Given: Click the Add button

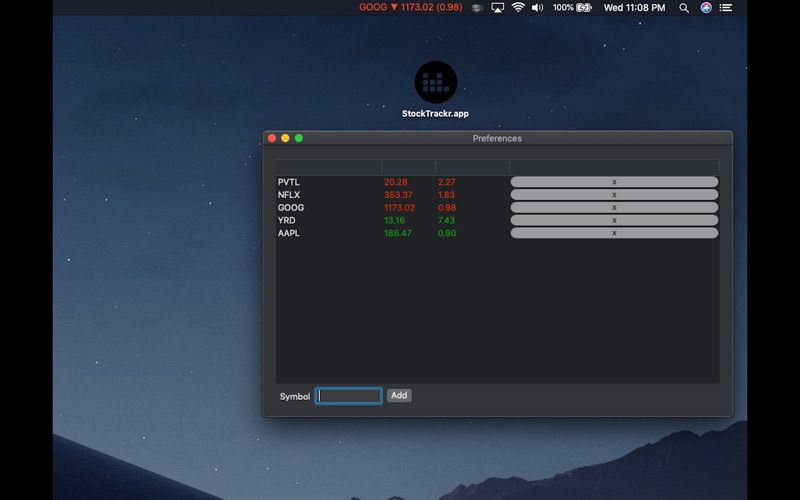Looking at the screenshot, I should click(399, 395).
